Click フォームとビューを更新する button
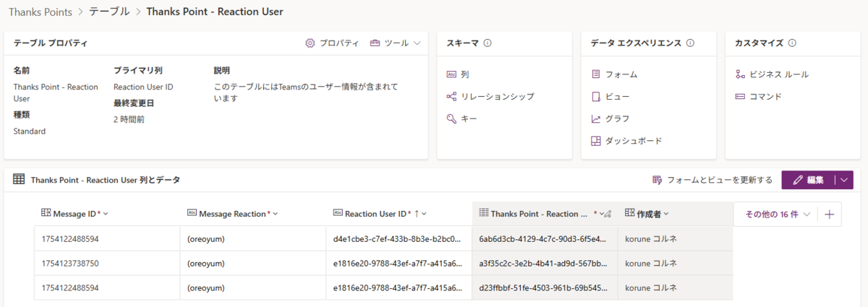This screenshot has height=307, width=868. coord(712,180)
